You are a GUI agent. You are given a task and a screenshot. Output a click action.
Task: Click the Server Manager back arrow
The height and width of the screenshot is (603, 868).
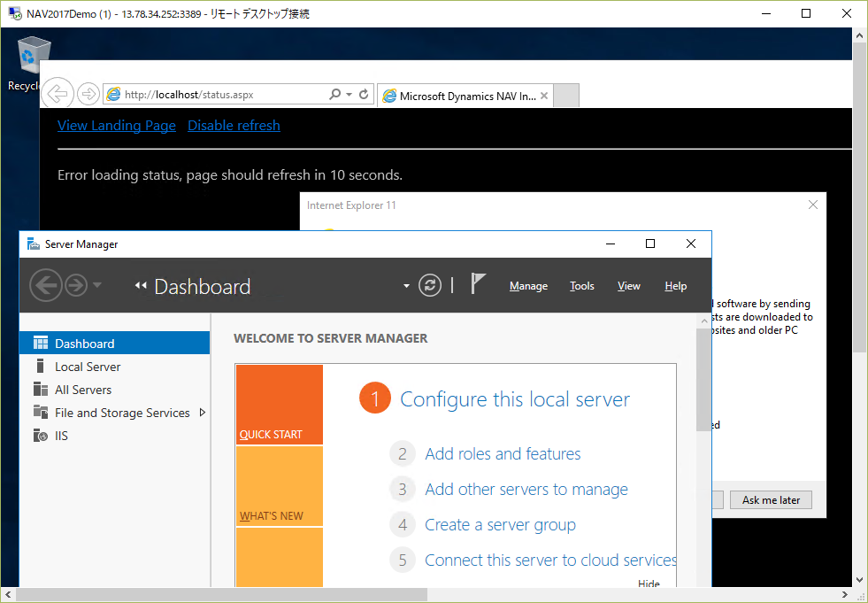point(45,285)
